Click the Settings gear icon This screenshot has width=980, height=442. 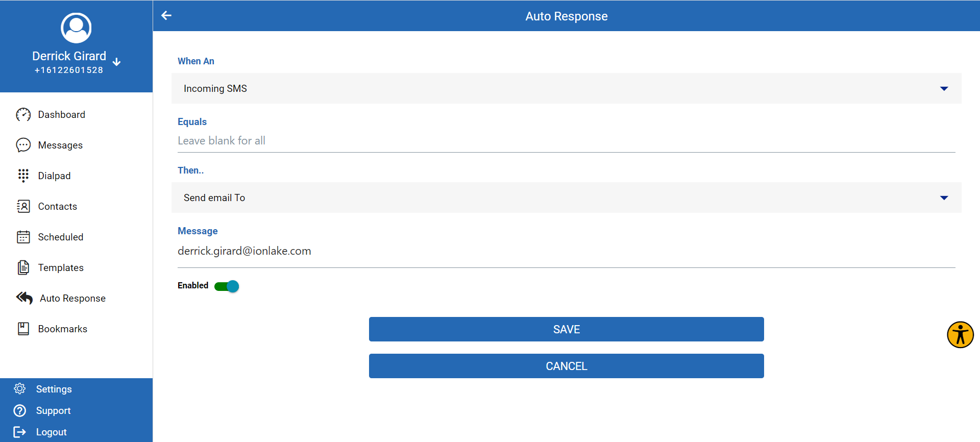coord(20,389)
